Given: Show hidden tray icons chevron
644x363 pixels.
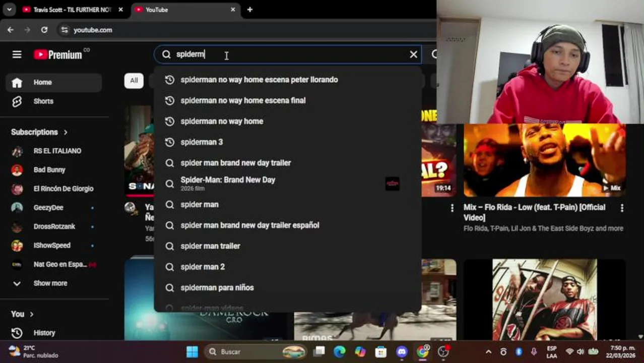Looking at the screenshot, I should pyautogui.click(x=488, y=351).
